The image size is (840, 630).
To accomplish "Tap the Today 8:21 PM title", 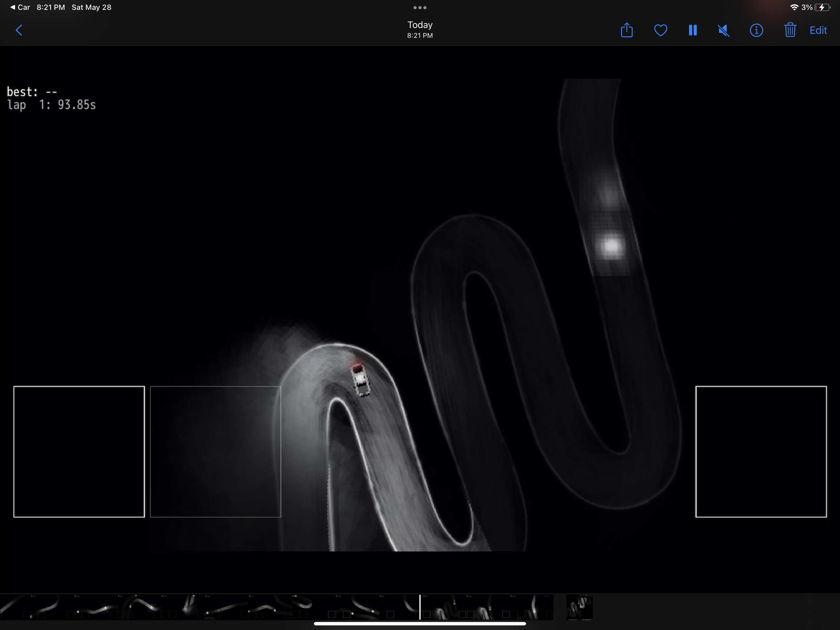I will click(x=420, y=30).
